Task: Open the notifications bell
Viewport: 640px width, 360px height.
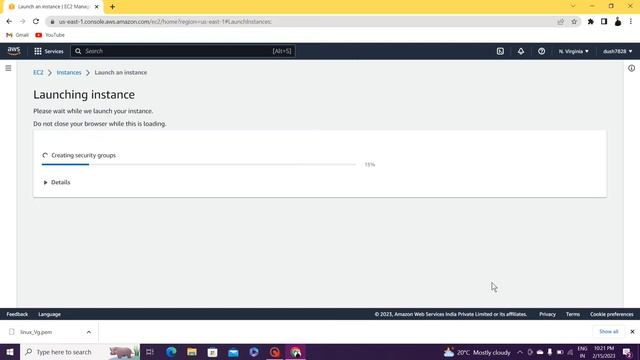Action: point(521,51)
